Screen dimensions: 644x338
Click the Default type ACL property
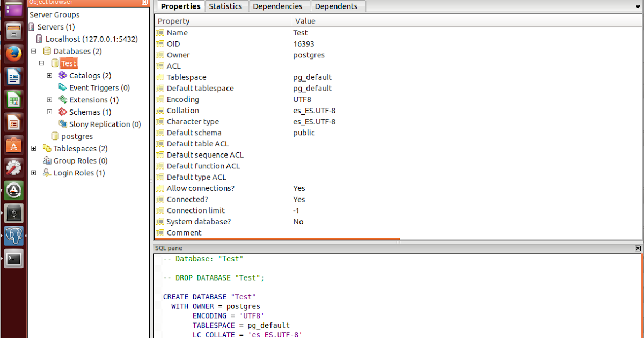point(196,177)
